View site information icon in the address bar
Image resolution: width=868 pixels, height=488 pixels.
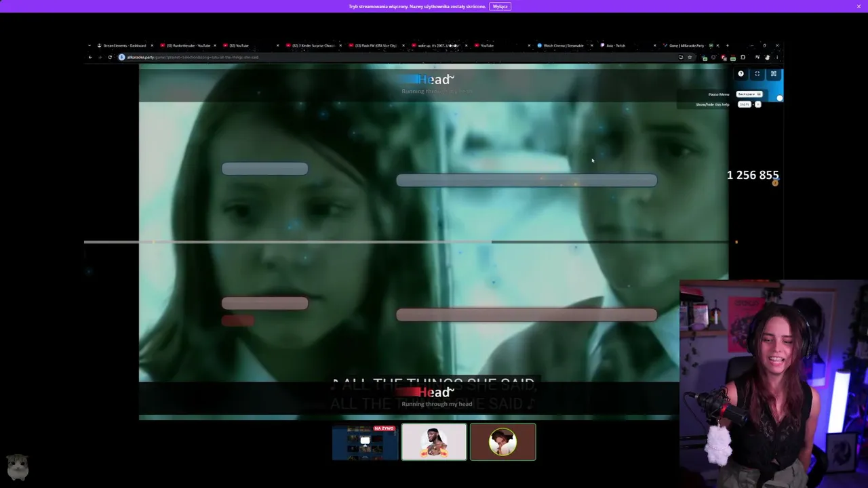click(x=122, y=57)
